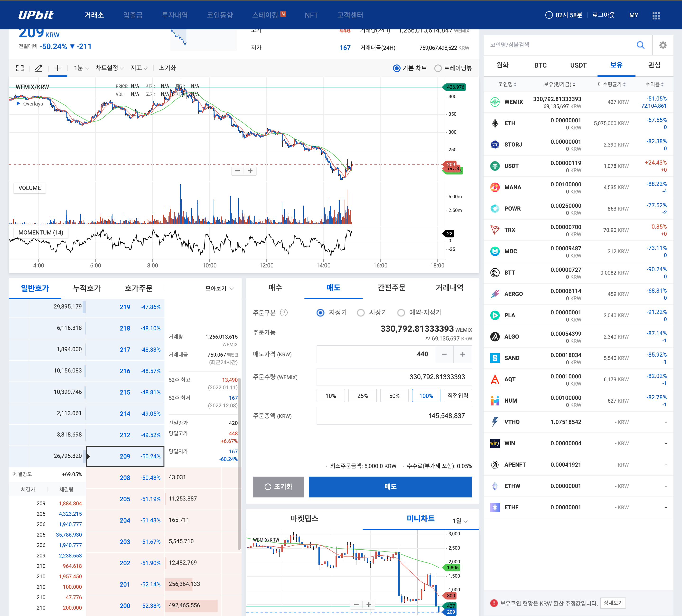The image size is (682, 616).
Task: Select the crosshair plus tool
Action: click(58, 68)
